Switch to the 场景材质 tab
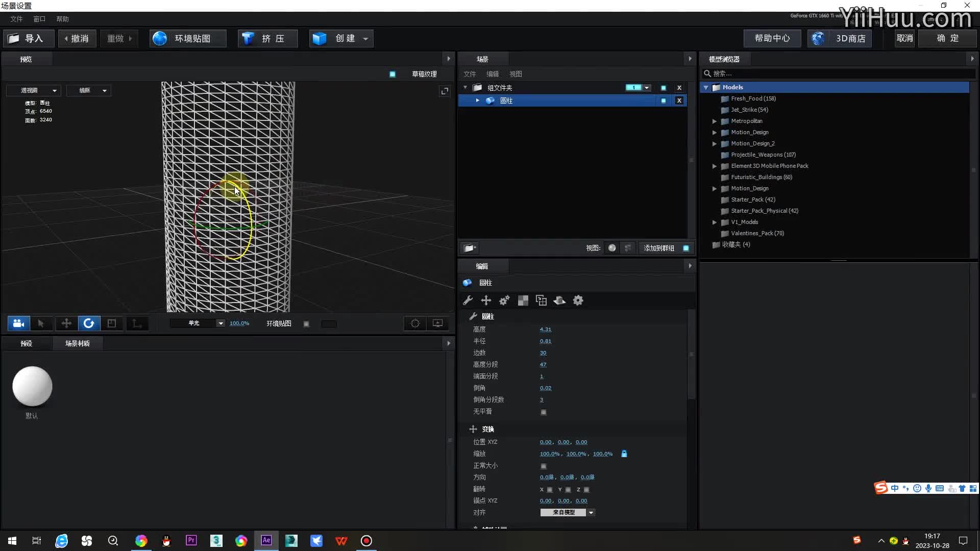980x551 pixels. 78,343
